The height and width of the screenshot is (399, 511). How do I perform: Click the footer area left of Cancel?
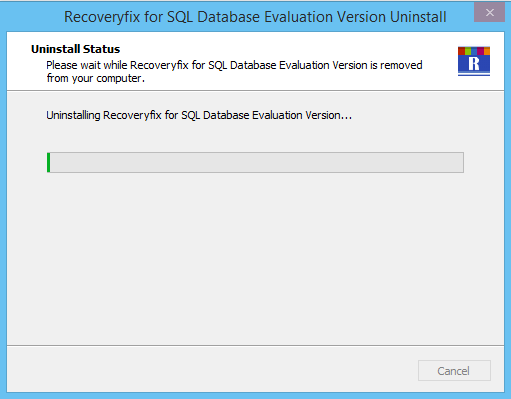tap(210, 370)
